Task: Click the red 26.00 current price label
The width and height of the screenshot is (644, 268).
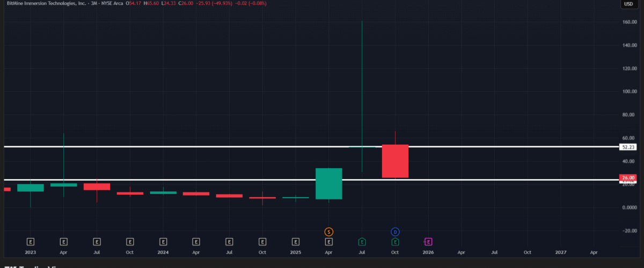Action: (x=627, y=177)
